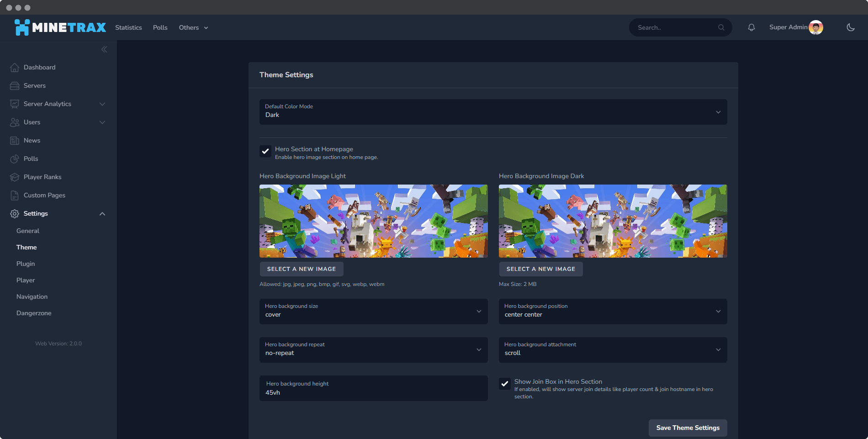Open Navigation settings submenu item
Viewport: 868px width, 439px height.
[32, 296]
